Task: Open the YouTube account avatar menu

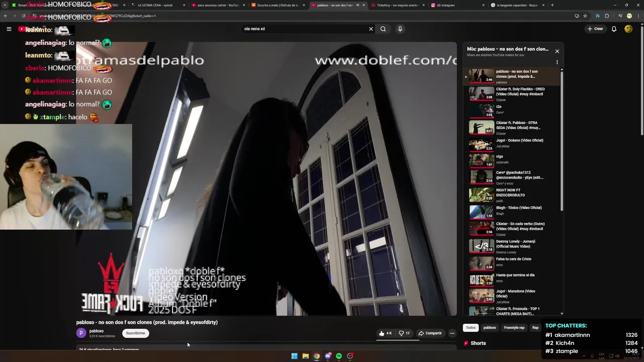Action: [628, 29]
